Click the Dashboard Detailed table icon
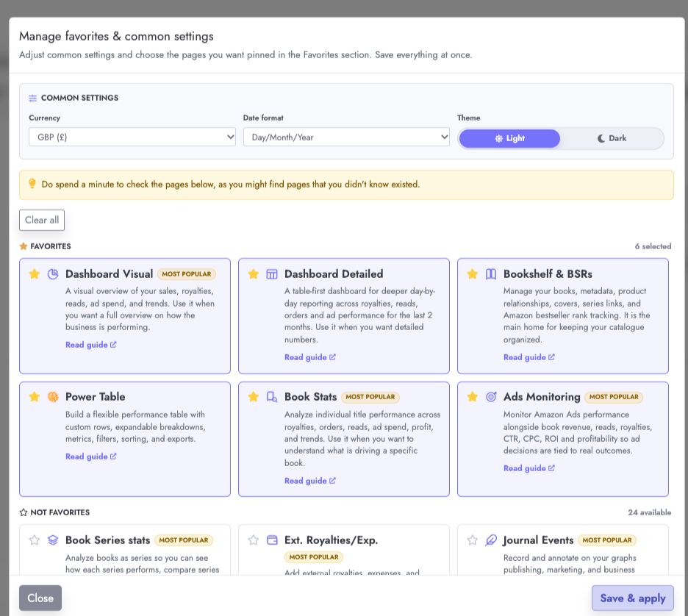 (x=272, y=274)
